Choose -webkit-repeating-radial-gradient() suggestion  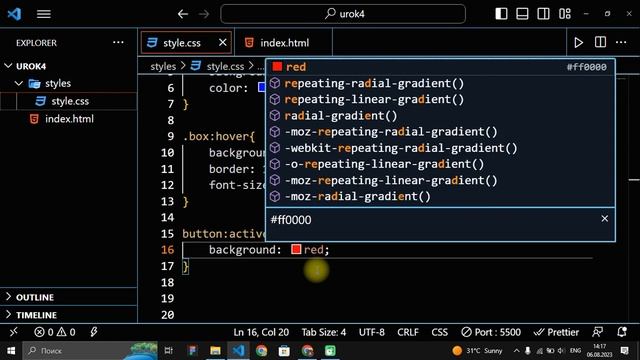(440, 148)
